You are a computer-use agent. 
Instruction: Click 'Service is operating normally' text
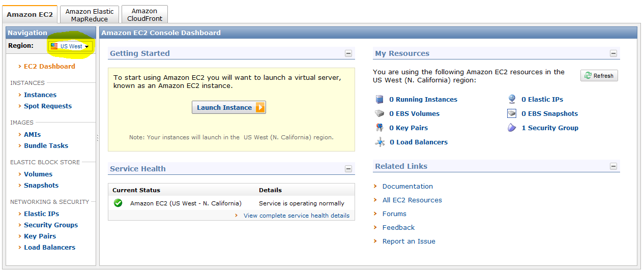point(302,203)
